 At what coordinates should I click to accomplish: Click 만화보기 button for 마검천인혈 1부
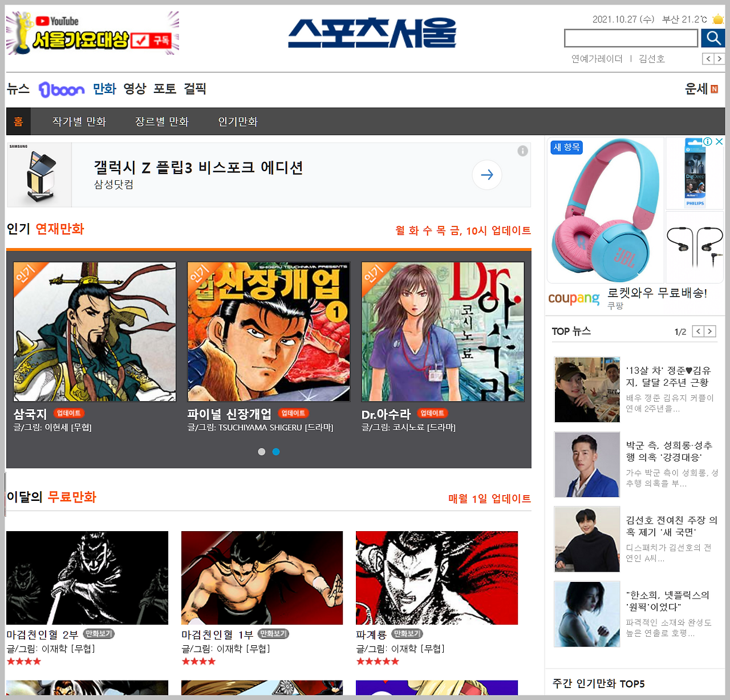point(274,634)
